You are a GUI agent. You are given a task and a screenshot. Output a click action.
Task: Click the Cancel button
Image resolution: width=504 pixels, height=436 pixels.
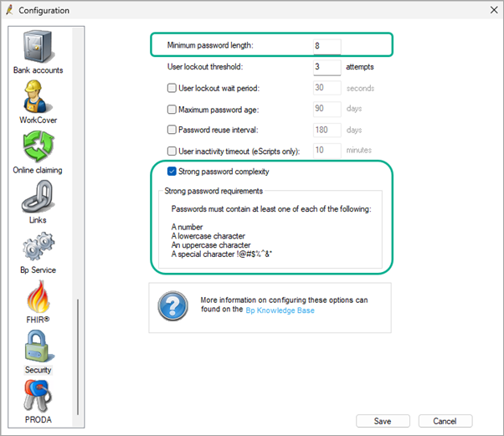click(445, 421)
